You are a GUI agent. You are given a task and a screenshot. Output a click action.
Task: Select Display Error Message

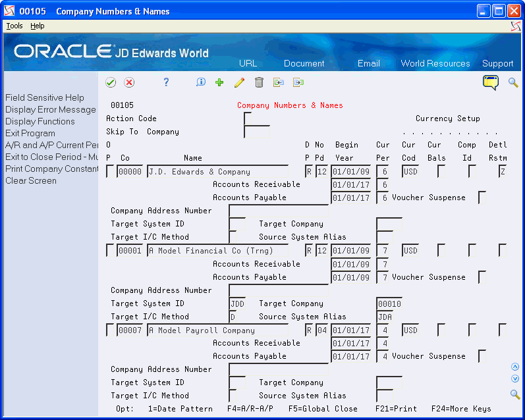point(51,109)
